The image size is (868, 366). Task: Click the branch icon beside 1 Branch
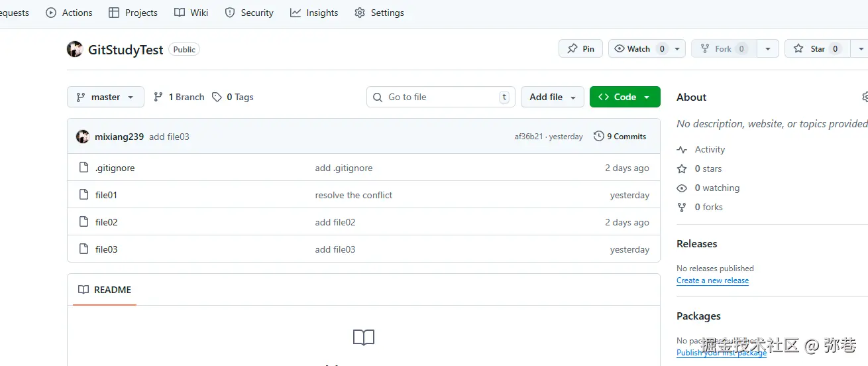[x=158, y=97]
